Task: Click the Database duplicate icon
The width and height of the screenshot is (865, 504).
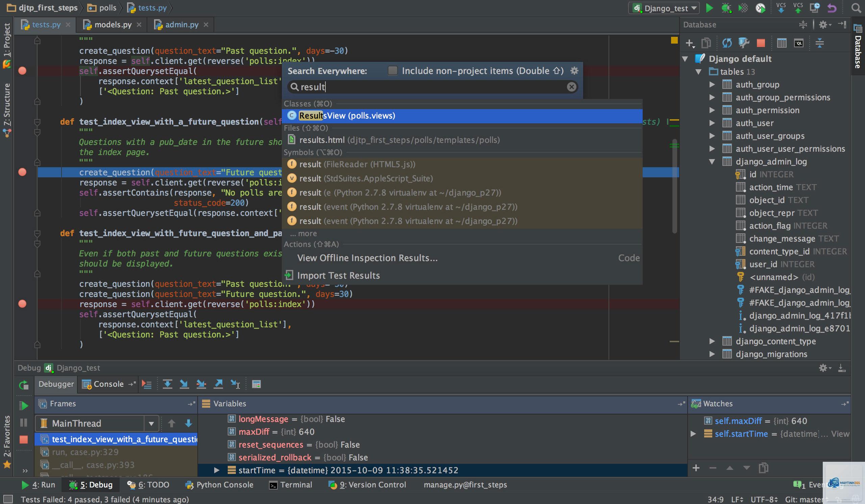Action: 706,43
